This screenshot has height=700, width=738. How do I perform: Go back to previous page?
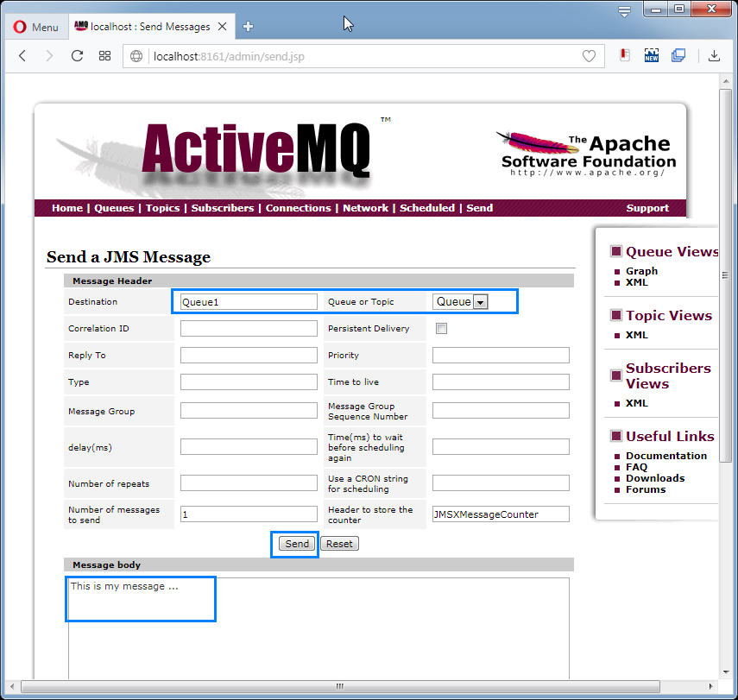point(22,56)
